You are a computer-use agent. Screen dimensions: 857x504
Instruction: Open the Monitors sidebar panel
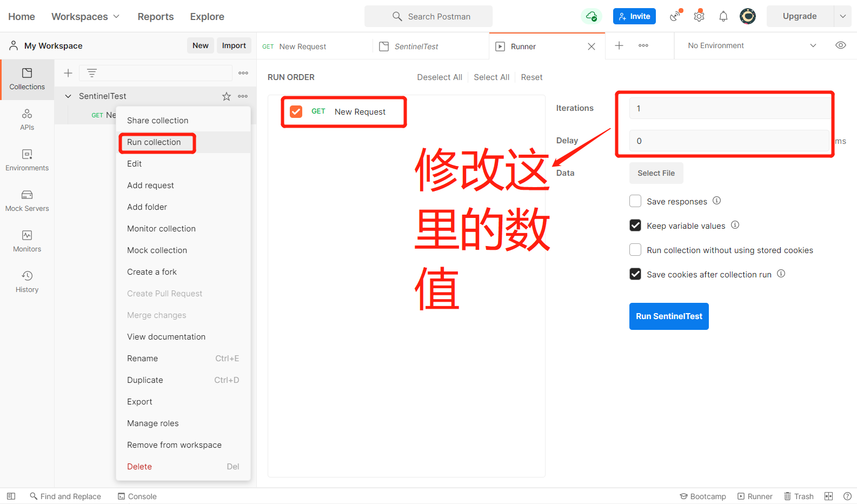pyautogui.click(x=27, y=242)
